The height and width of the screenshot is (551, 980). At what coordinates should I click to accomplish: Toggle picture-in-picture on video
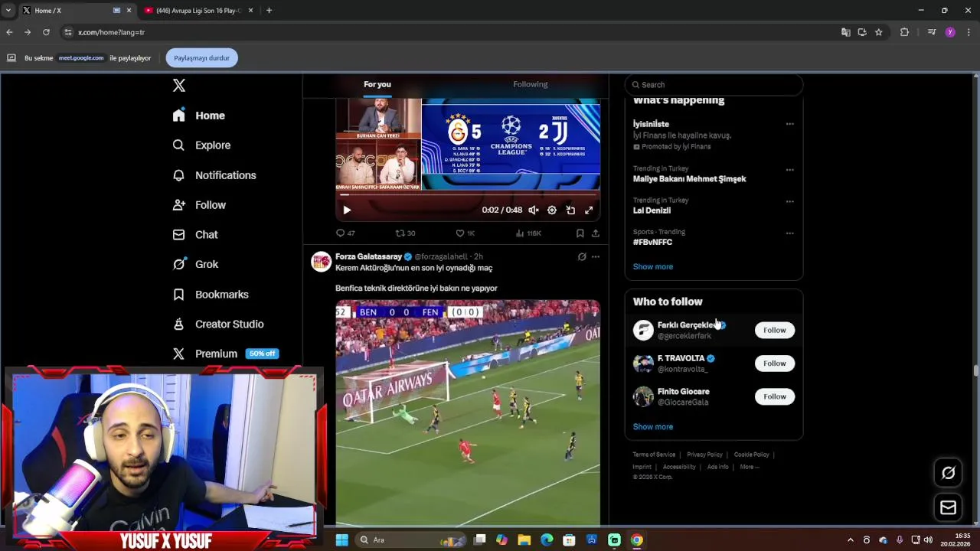point(570,210)
